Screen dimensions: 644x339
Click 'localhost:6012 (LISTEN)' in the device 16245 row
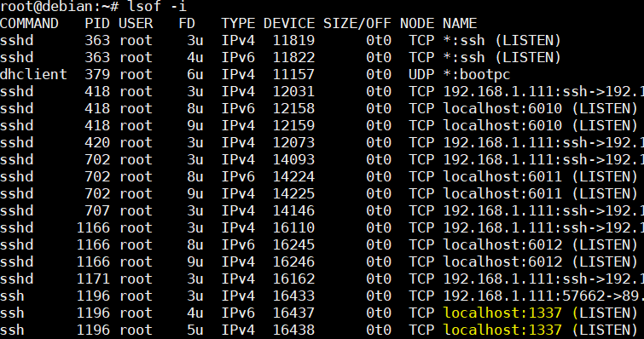pos(540,244)
